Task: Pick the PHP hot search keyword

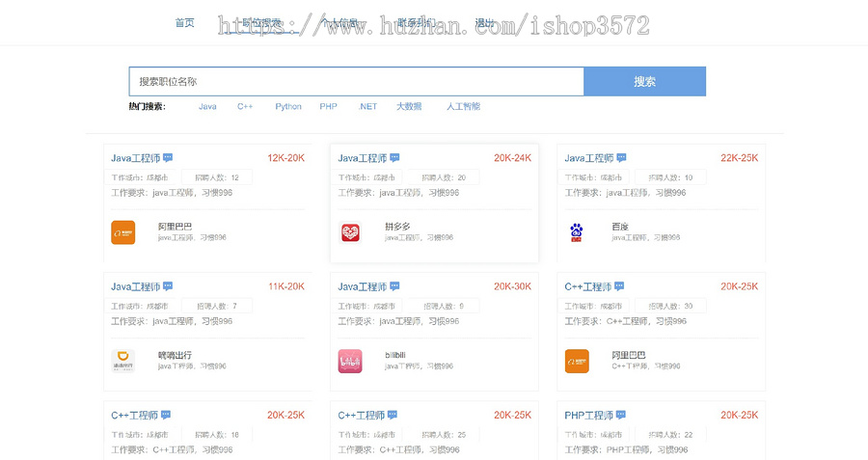Action: coord(328,106)
